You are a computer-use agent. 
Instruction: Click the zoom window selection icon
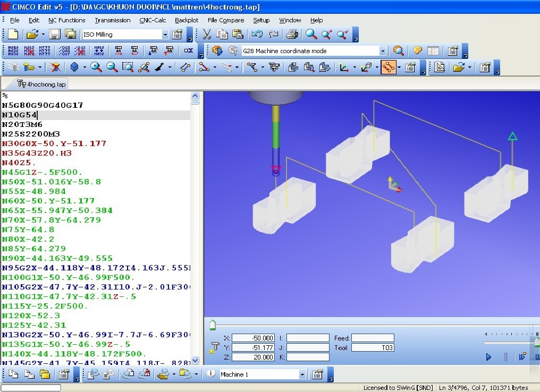(128, 67)
